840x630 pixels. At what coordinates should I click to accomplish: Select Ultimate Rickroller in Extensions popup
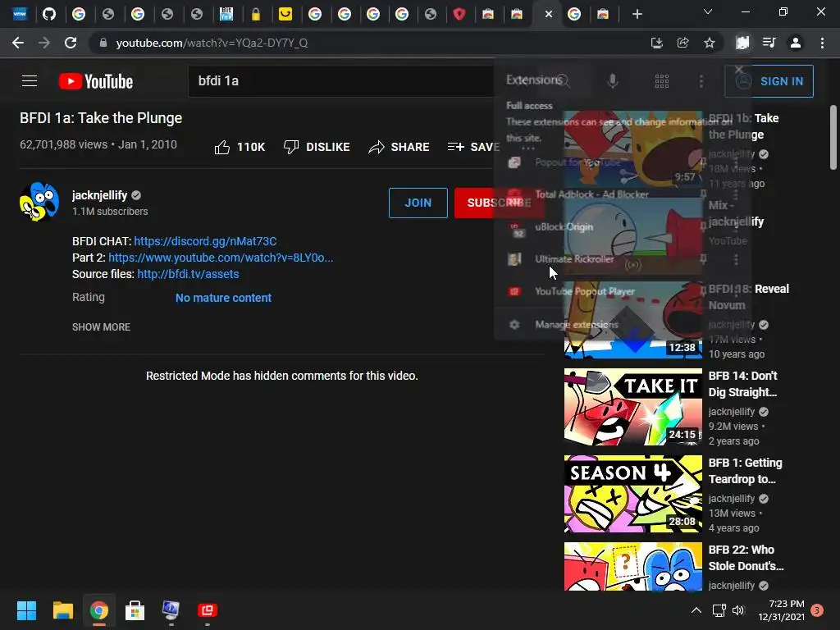click(574, 259)
